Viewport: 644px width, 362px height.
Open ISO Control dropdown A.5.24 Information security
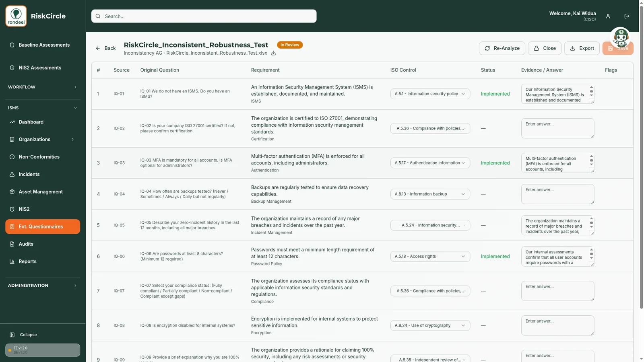coord(430,225)
